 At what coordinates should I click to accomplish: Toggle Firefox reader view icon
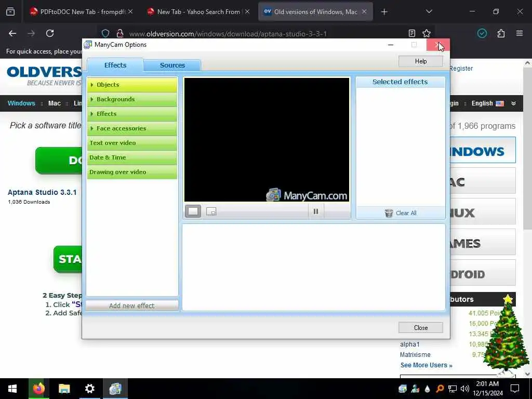pyautogui.click(x=412, y=33)
